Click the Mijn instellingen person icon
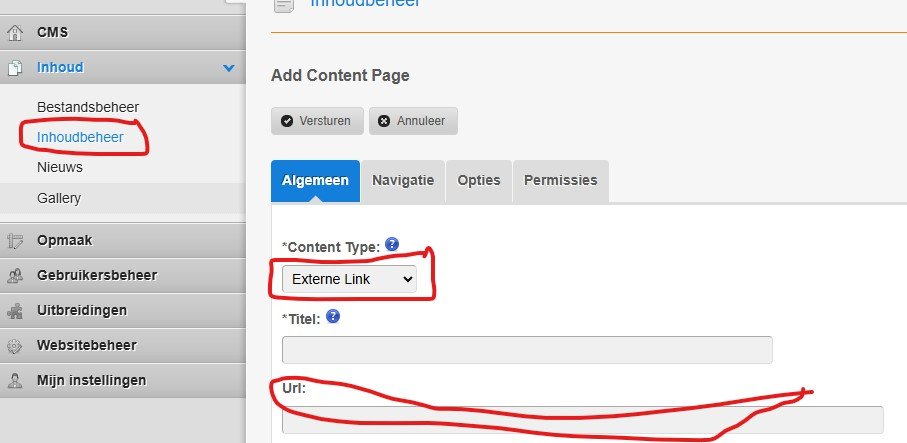The width and height of the screenshot is (907, 443). tap(15, 381)
